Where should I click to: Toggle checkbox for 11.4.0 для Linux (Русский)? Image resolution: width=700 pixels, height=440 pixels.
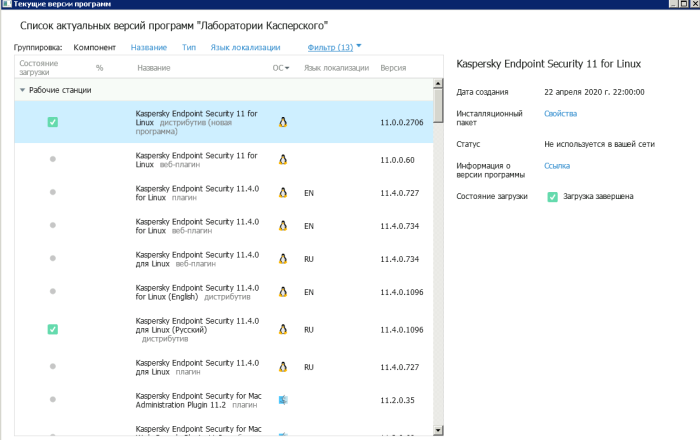53,329
